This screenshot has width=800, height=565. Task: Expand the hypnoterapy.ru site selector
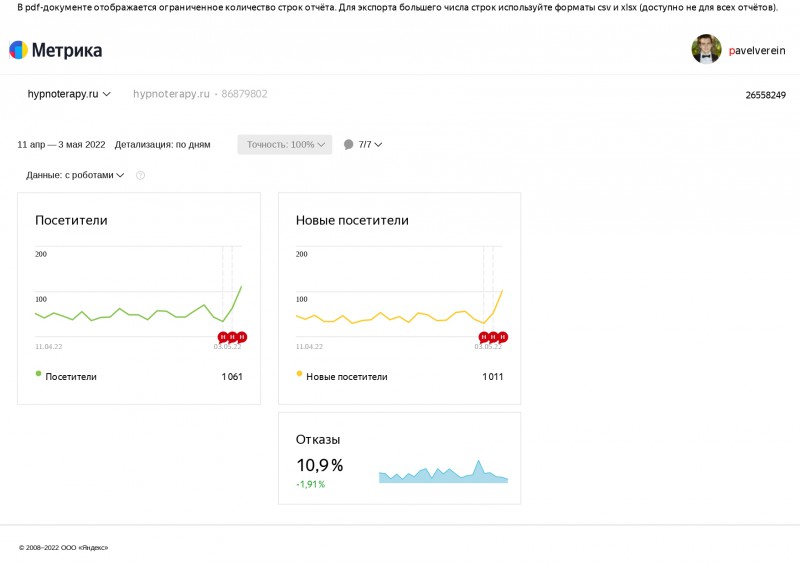pyautogui.click(x=69, y=94)
